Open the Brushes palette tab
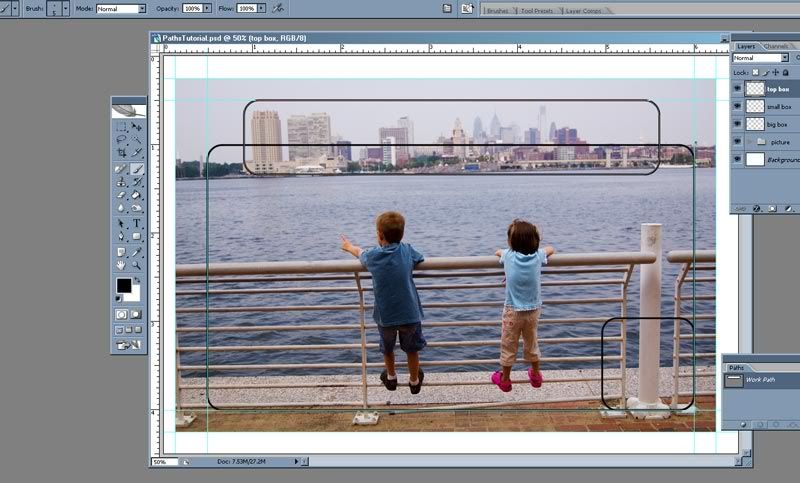800x483 pixels. click(x=497, y=10)
